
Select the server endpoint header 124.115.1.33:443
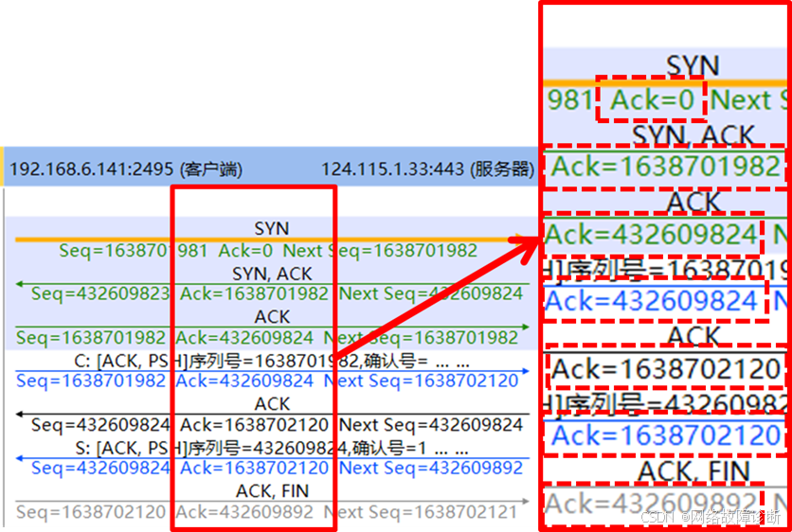coord(428,169)
